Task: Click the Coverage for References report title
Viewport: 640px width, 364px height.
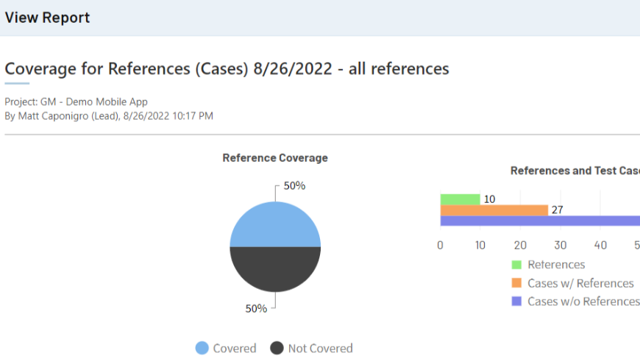Action: pos(227,69)
